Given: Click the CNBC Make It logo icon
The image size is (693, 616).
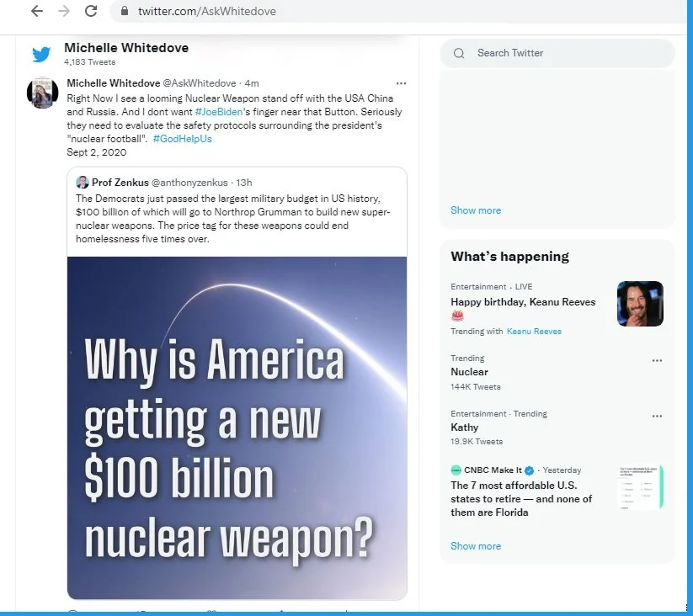Looking at the screenshot, I should (x=456, y=470).
